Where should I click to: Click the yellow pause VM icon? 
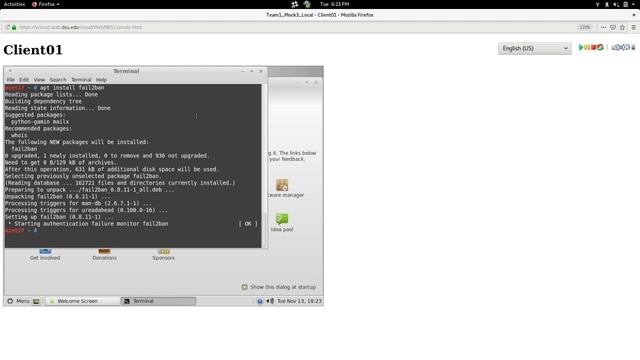pos(587,47)
